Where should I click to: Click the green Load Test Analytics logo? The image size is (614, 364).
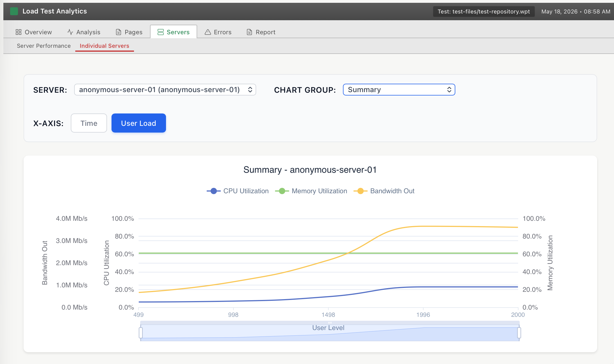14,11
